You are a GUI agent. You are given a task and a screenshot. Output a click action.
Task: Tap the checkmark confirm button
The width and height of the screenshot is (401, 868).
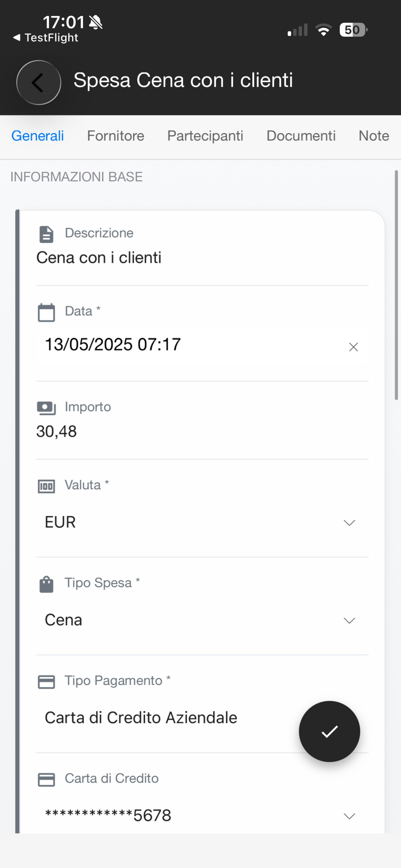point(329,731)
